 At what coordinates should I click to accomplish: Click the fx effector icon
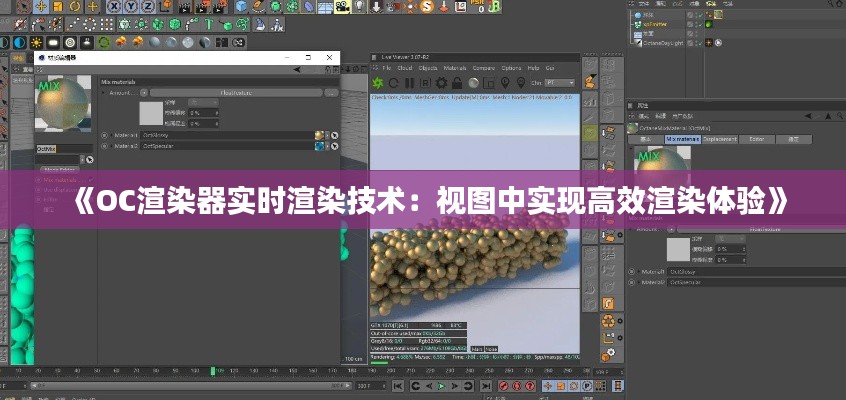pos(277,24)
